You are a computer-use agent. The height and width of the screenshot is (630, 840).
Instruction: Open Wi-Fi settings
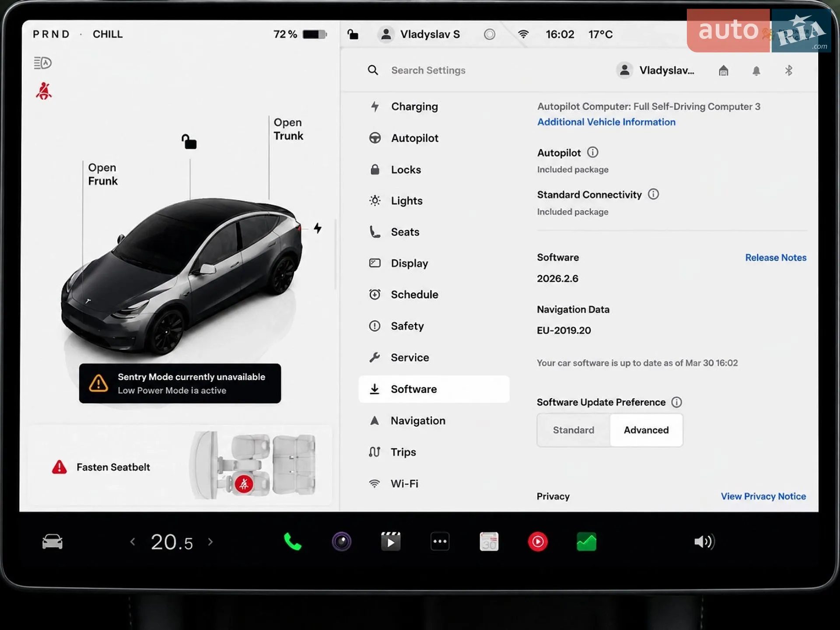434,483
